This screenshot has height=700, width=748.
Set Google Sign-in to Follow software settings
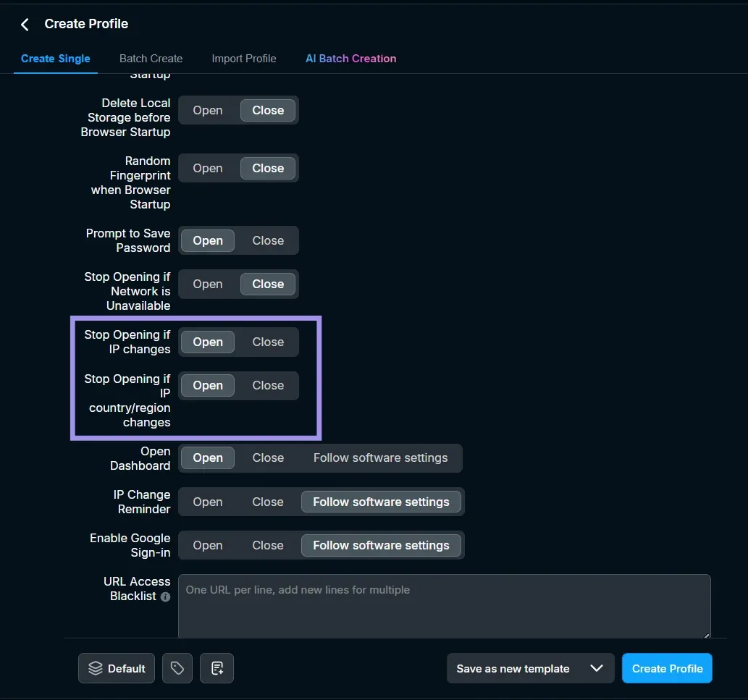[x=381, y=545]
